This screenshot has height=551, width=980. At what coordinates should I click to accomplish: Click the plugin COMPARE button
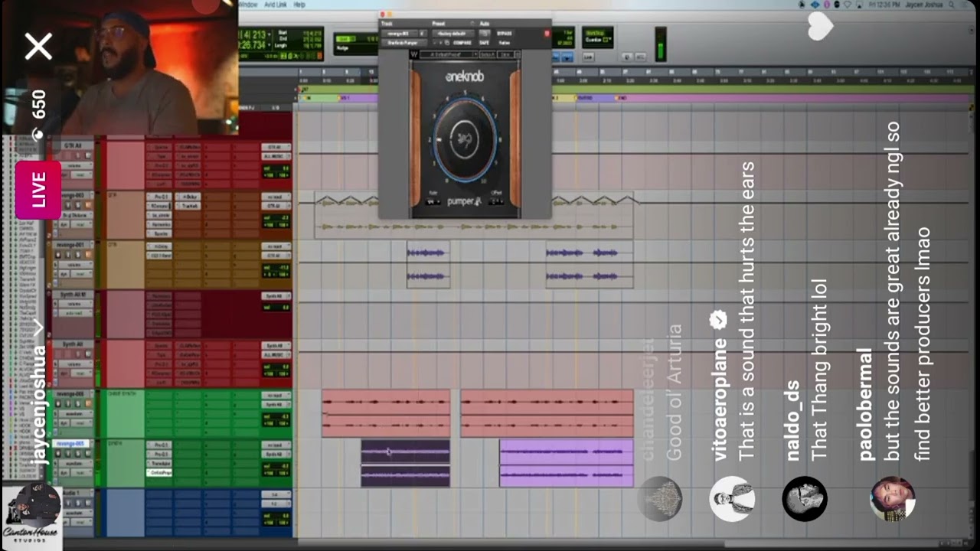click(x=462, y=43)
